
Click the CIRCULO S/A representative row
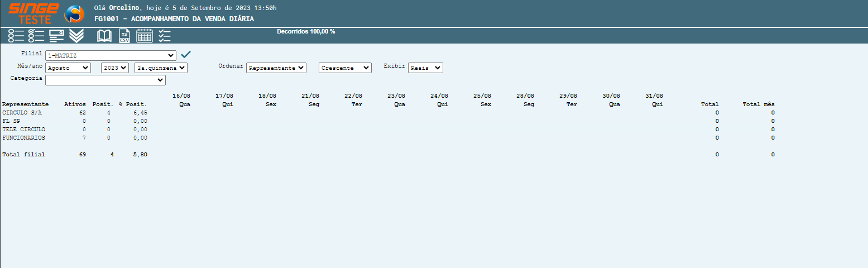pyautogui.click(x=22, y=113)
